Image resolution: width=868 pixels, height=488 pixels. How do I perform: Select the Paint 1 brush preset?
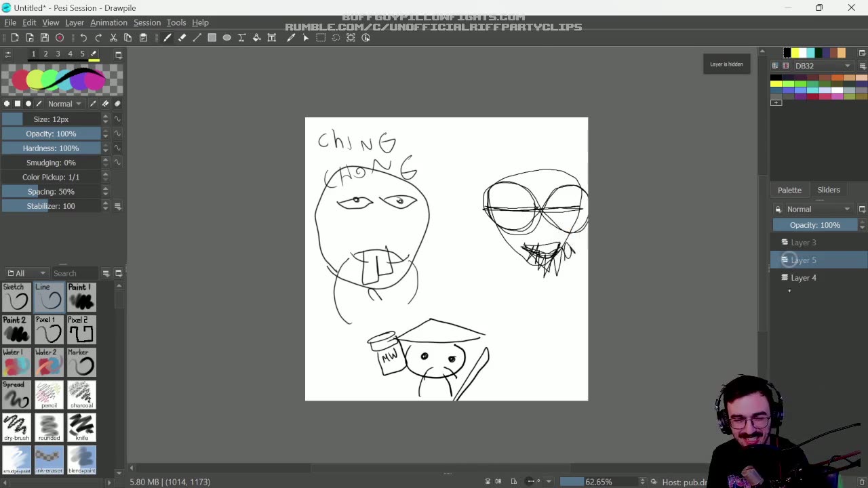click(81, 298)
